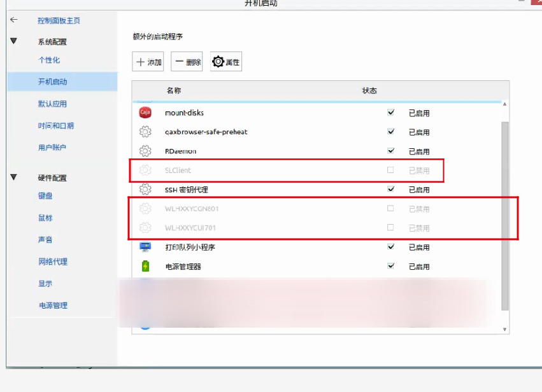Collapse the 硬件配置 section triangle
This screenshot has width=542, height=392.
pyautogui.click(x=13, y=178)
